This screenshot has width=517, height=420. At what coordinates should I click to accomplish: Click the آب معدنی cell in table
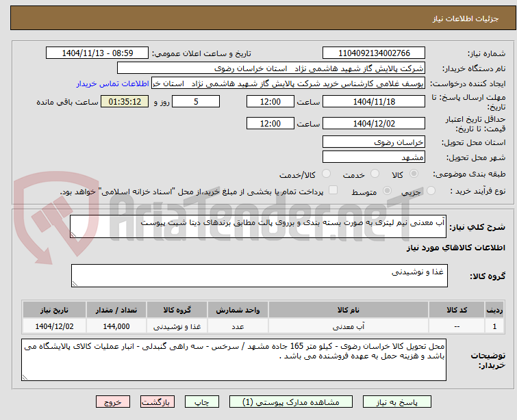[349, 326]
